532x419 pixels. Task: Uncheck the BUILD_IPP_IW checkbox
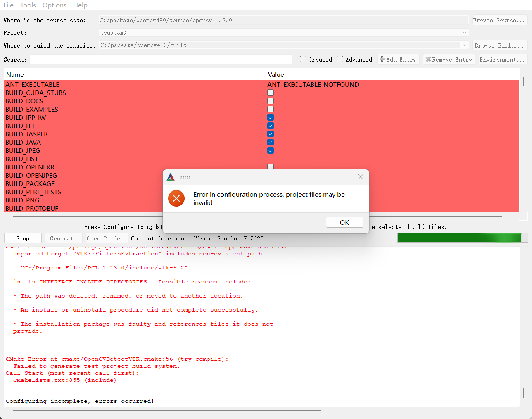tap(271, 117)
